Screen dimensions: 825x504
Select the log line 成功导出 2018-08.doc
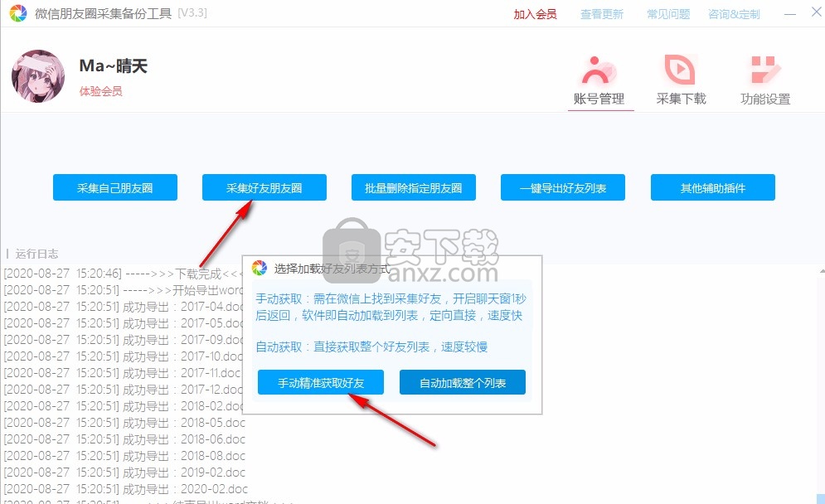pyautogui.click(x=124, y=456)
